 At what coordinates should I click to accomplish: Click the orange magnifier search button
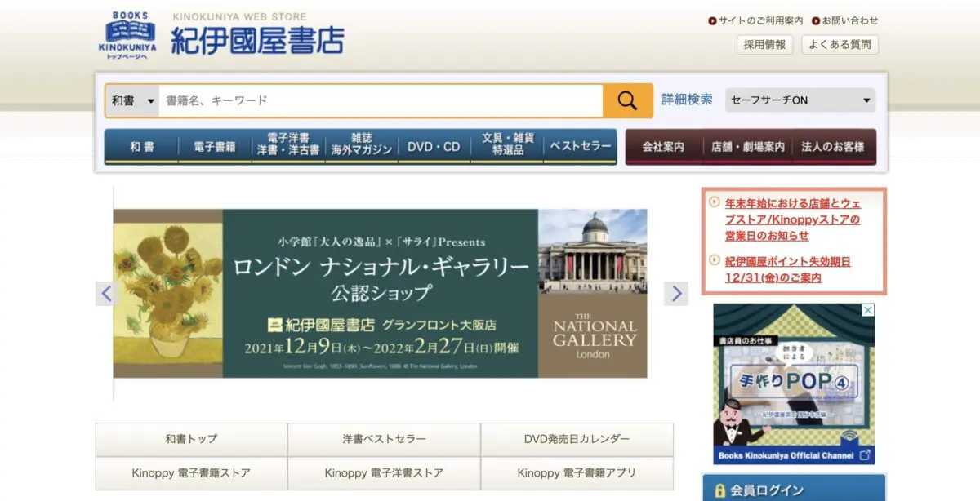(x=627, y=100)
